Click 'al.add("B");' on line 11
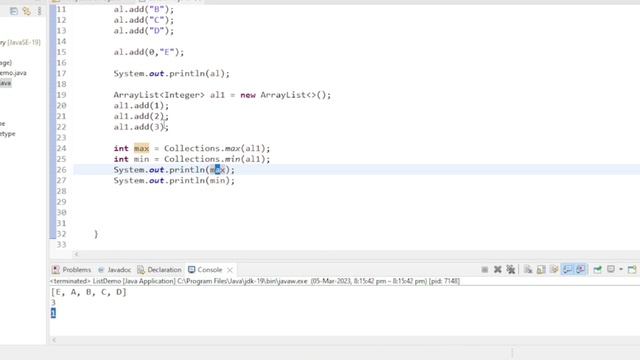The height and width of the screenshot is (360, 640). [144, 9]
